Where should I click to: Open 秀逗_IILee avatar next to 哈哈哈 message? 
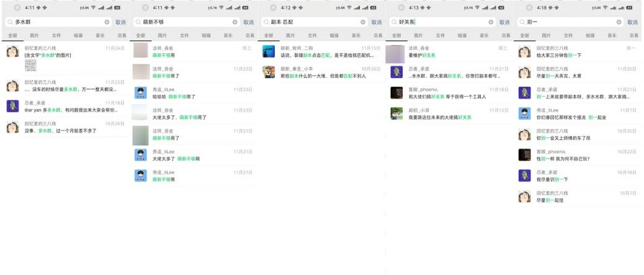click(x=141, y=93)
